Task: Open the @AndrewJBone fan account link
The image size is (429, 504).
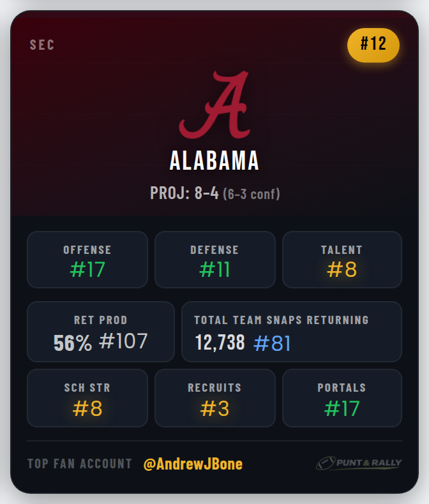Action: 193,464
